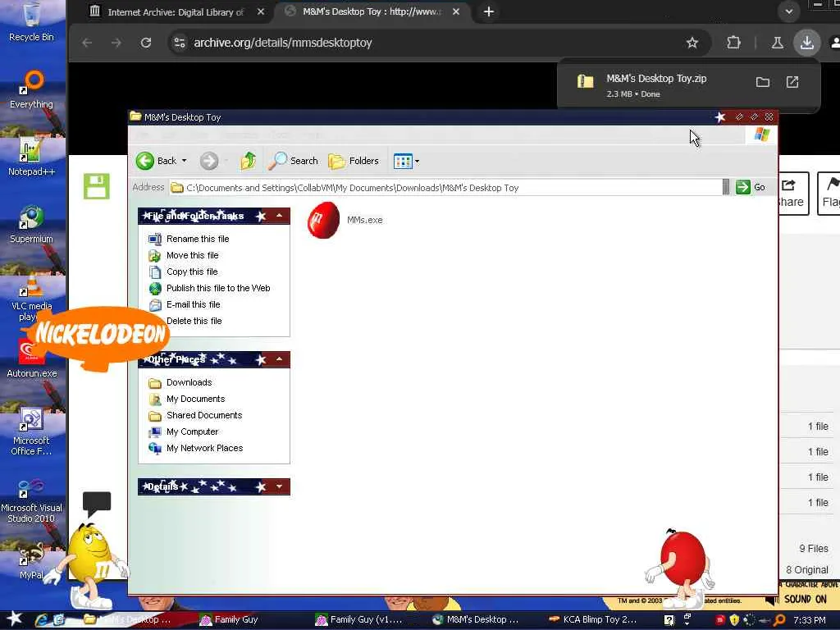Screen dimensions: 840x630
Task: Show M&M's Desktop Toy.zip in folder
Action: point(762,82)
